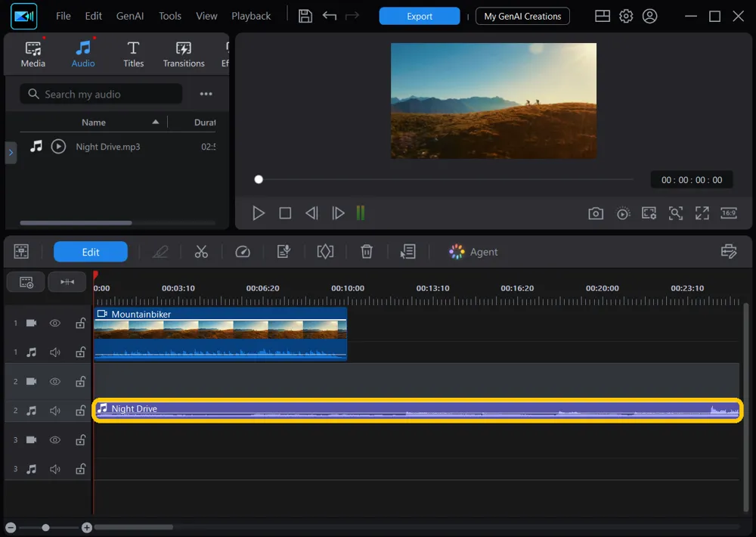Open the timeline layout settings icon
This screenshot has width=756, height=537.
coord(729,251)
